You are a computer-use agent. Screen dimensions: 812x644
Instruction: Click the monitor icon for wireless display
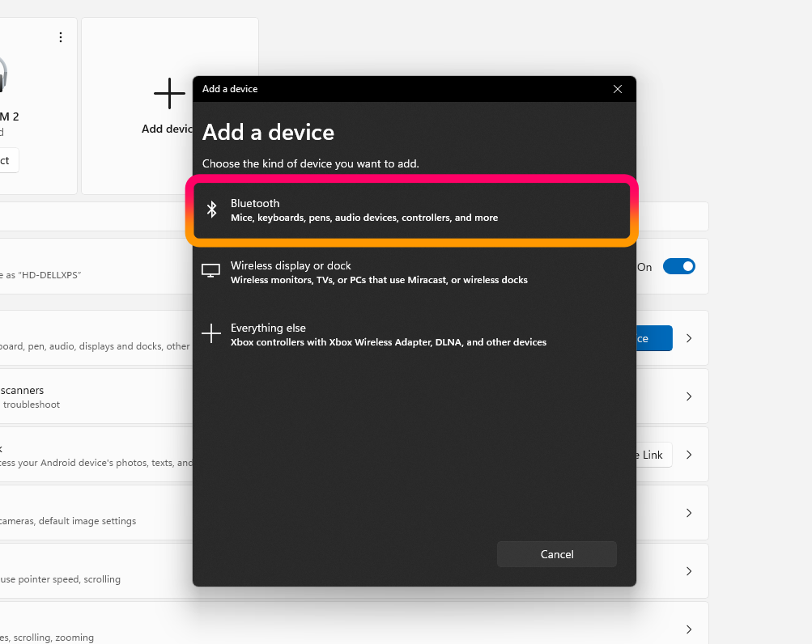pyautogui.click(x=210, y=270)
